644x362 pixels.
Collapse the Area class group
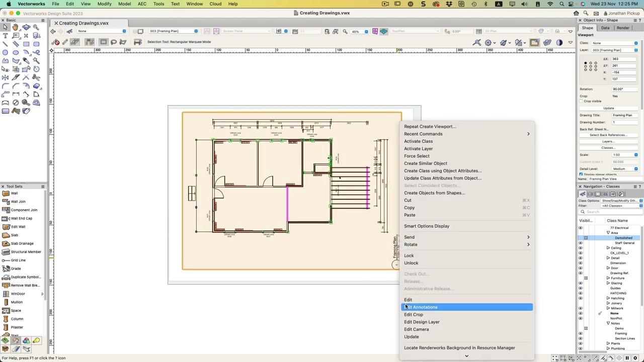608,233
